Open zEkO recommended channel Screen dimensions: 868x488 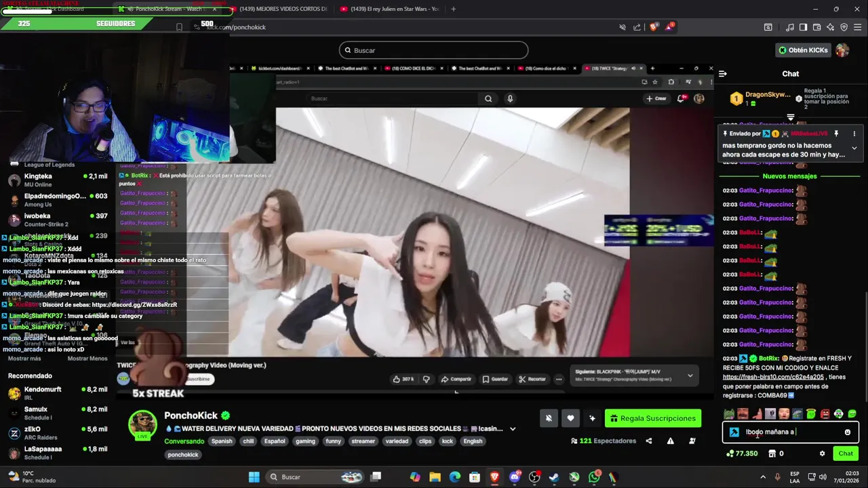tap(58, 432)
